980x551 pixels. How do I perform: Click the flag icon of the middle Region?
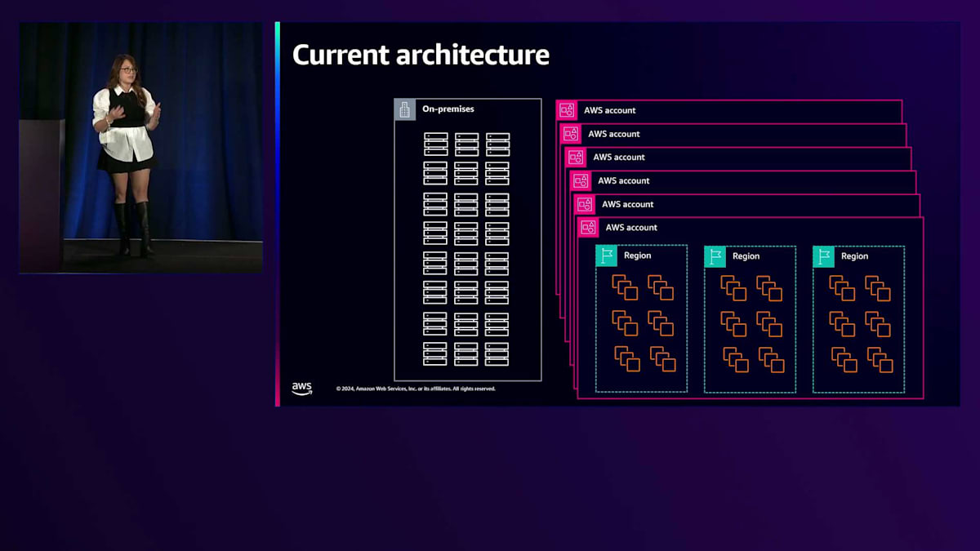[715, 256]
